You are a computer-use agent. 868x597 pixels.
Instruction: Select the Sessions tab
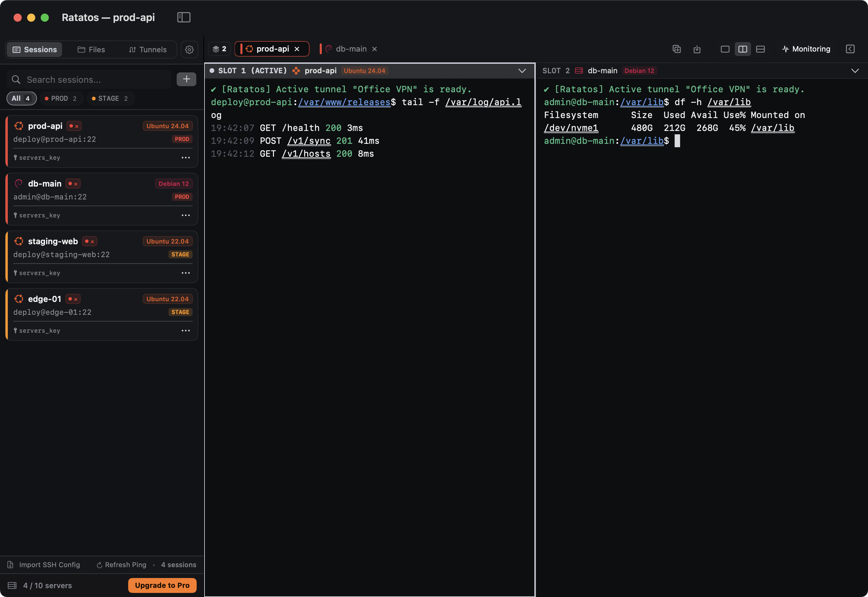coord(35,50)
